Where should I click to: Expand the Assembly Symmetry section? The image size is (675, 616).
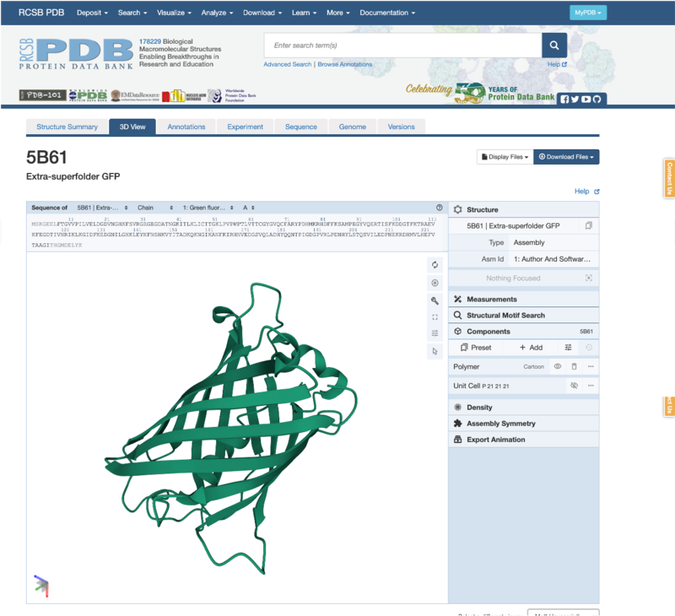[500, 424]
